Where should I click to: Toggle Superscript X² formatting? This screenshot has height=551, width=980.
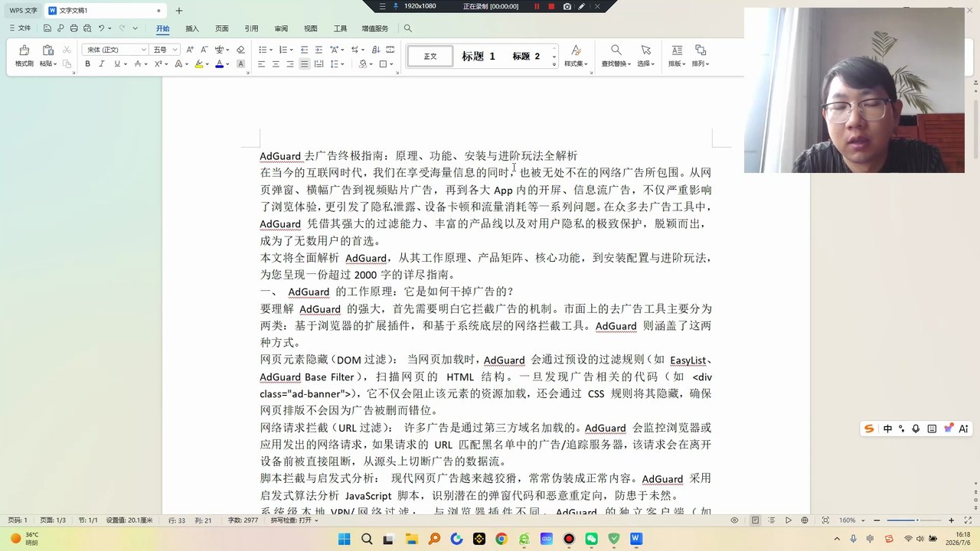coord(158,64)
